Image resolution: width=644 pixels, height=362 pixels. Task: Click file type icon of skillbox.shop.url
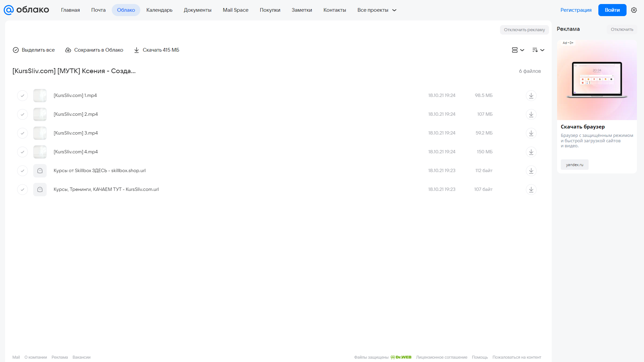[x=40, y=171]
